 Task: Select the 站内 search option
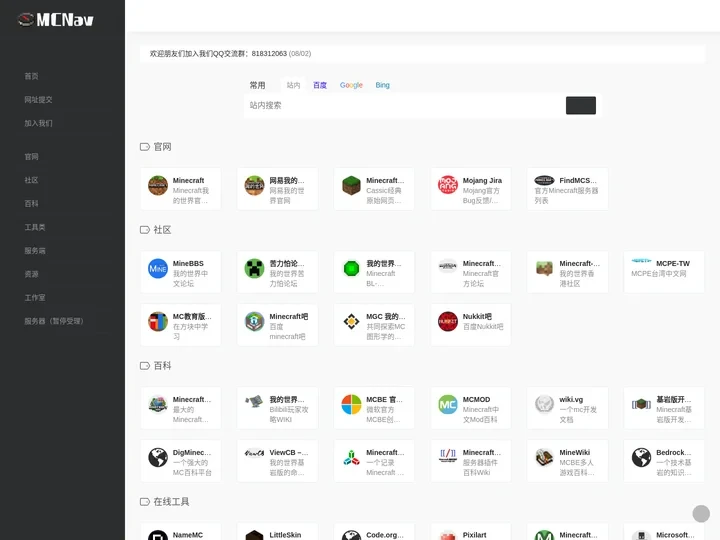pyautogui.click(x=293, y=85)
